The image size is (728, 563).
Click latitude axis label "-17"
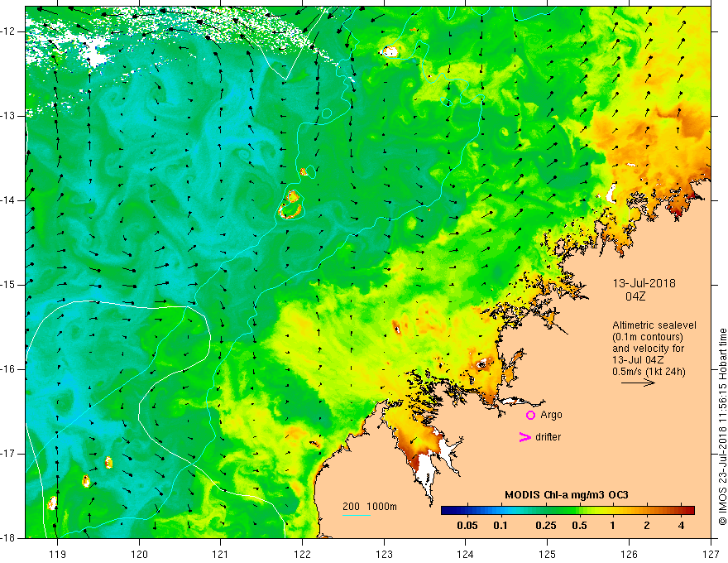click(x=8, y=454)
